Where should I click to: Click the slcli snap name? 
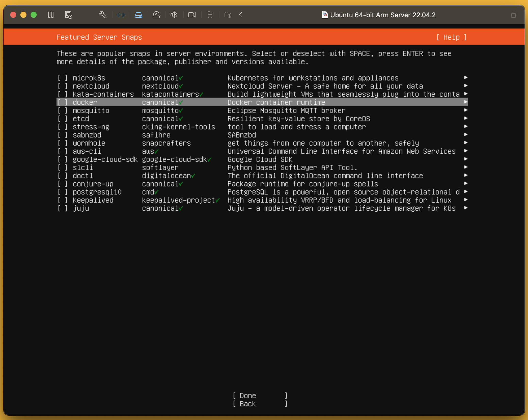point(83,168)
